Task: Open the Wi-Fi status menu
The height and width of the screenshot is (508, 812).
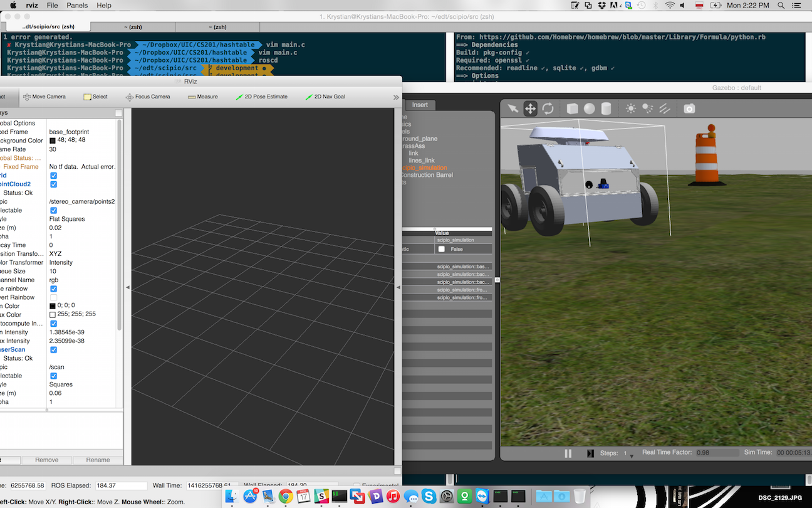Action: click(x=670, y=5)
